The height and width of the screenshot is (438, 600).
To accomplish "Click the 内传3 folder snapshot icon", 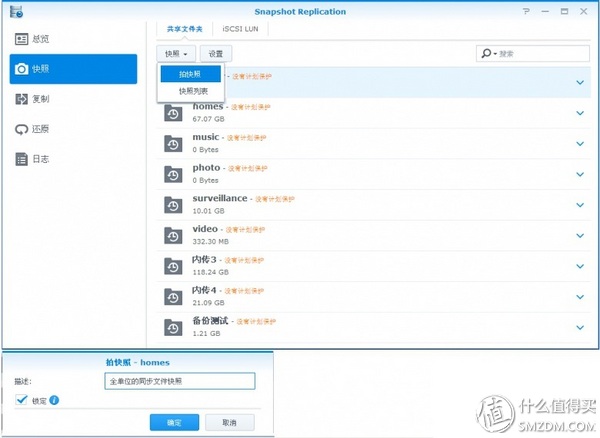I will [173, 266].
